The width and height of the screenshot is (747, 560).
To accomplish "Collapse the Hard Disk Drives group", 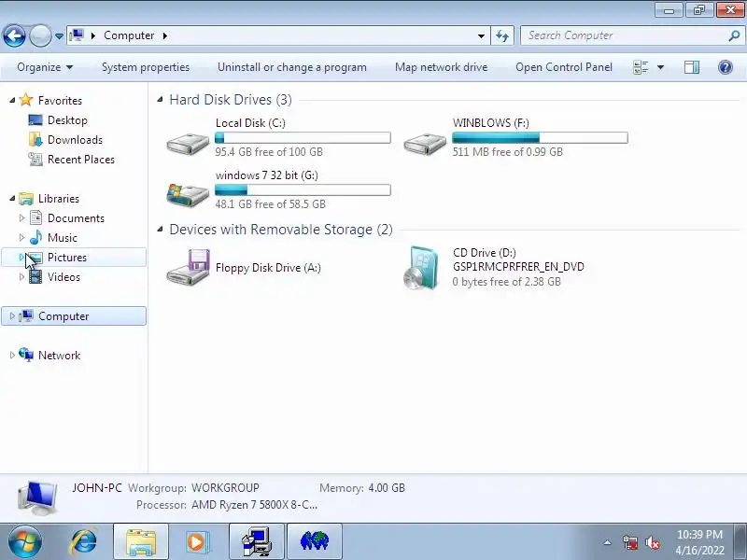I will click(161, 100).
